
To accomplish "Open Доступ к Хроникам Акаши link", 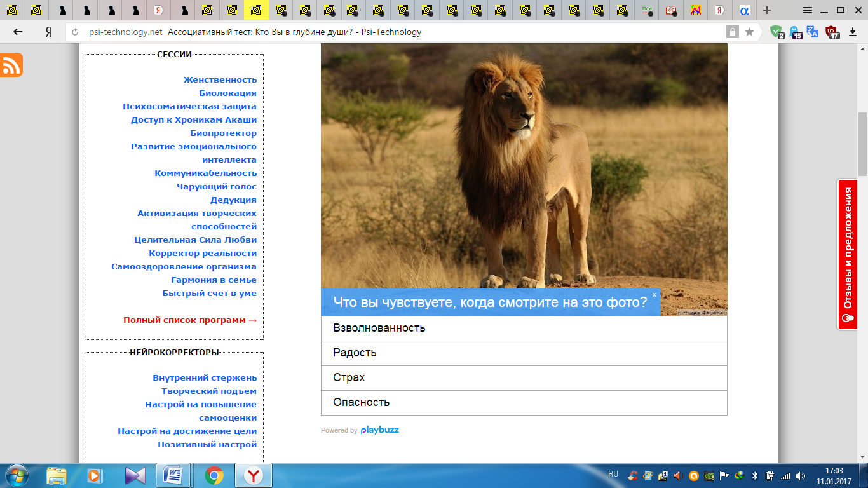I will point(194,119).
